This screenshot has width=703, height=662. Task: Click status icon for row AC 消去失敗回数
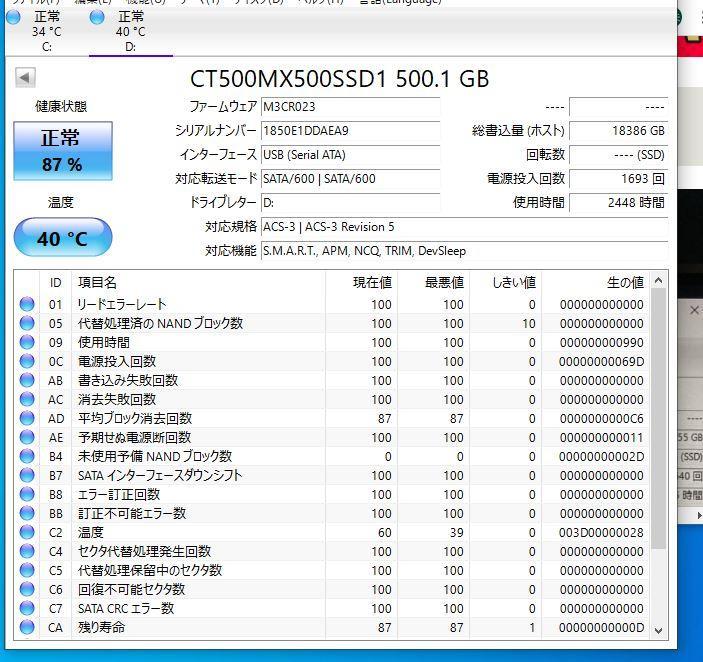point(27,399)
